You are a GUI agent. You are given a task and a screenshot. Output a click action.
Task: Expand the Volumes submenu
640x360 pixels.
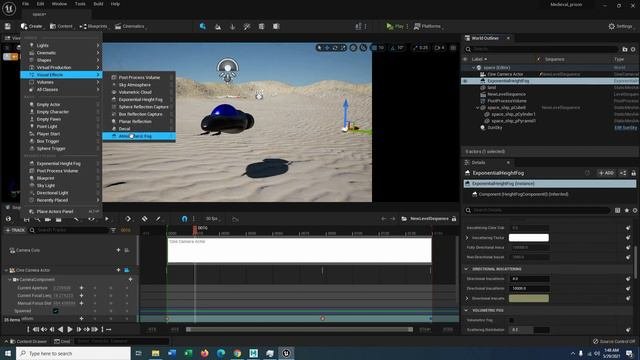(61, 82)
